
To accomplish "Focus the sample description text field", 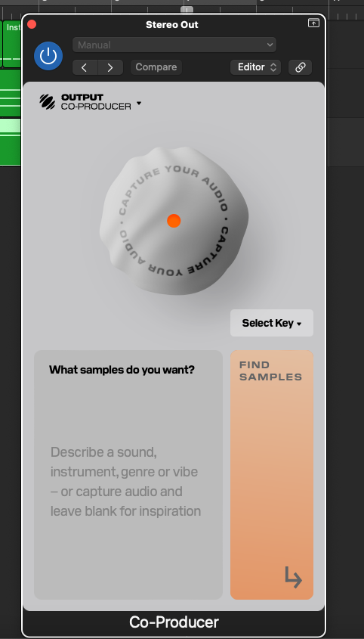I will pyautogui.click(x=128, y=475).
